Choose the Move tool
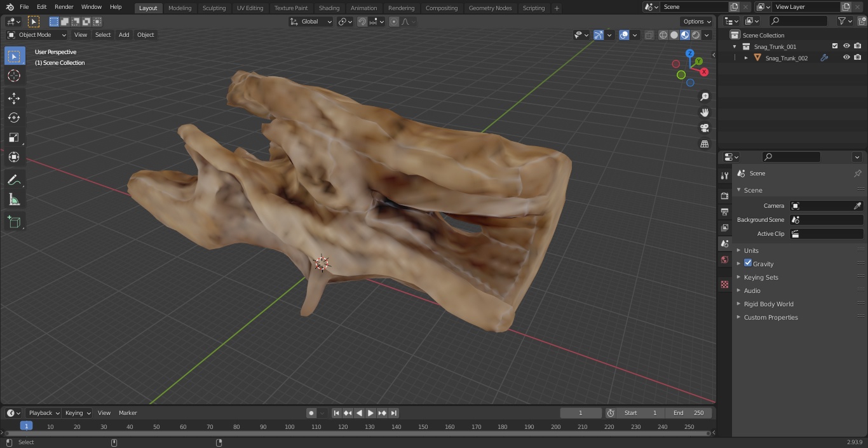This screenshot has width=868, height=448. (14, 98)
